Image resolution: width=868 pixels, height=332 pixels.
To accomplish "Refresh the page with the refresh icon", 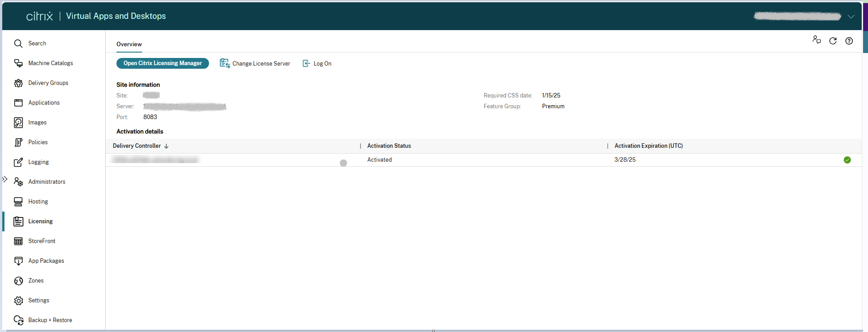I will pos(833,41).
